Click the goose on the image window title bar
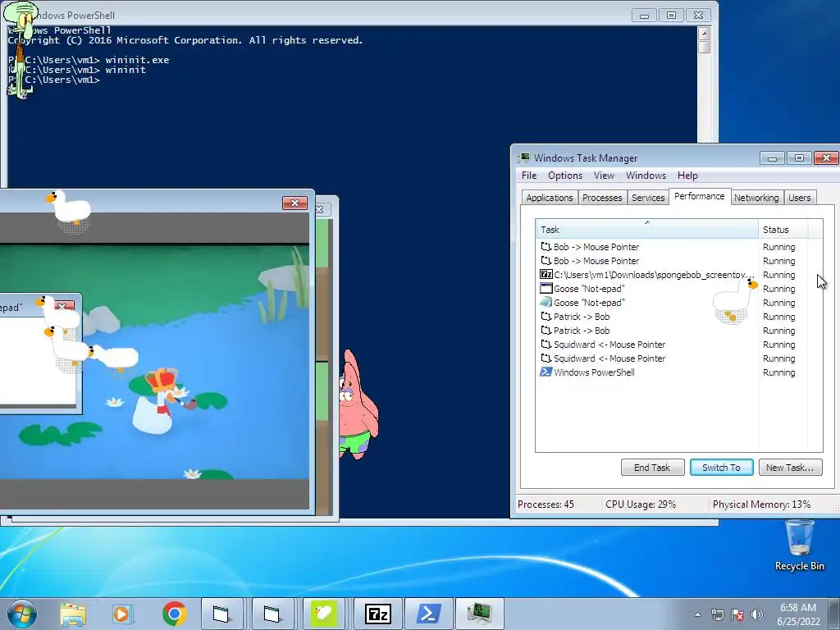840x630 pixels. (x=69, y=212)
